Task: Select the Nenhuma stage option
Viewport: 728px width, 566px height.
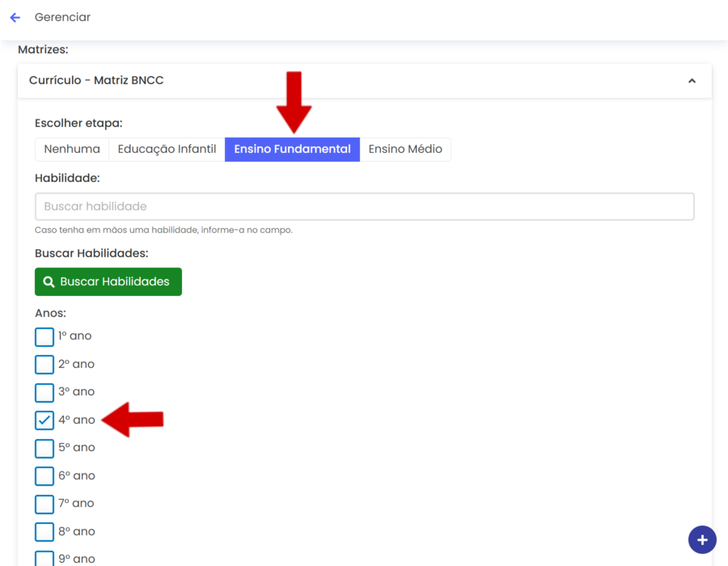Action: 72,150
